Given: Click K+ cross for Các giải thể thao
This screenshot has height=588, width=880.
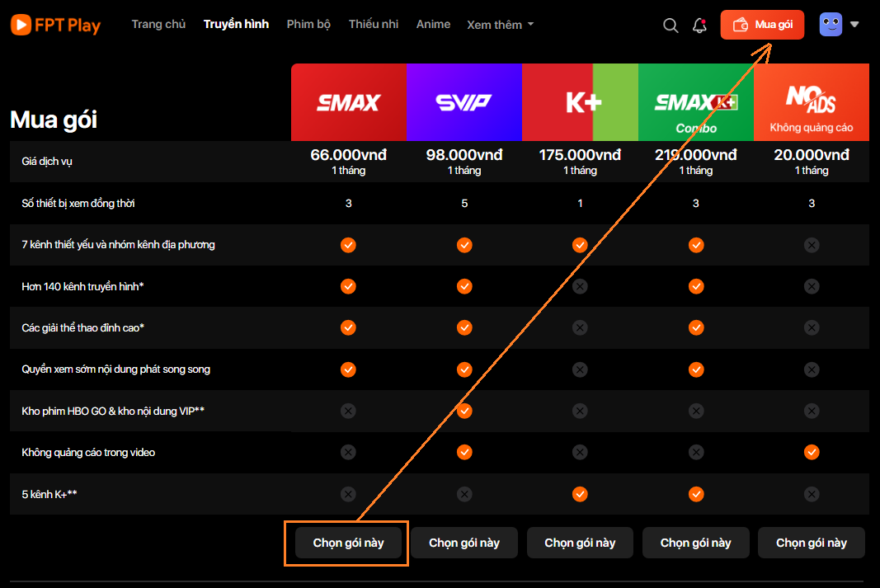Looking at the screenshot, I should click(x=580, y=327).
